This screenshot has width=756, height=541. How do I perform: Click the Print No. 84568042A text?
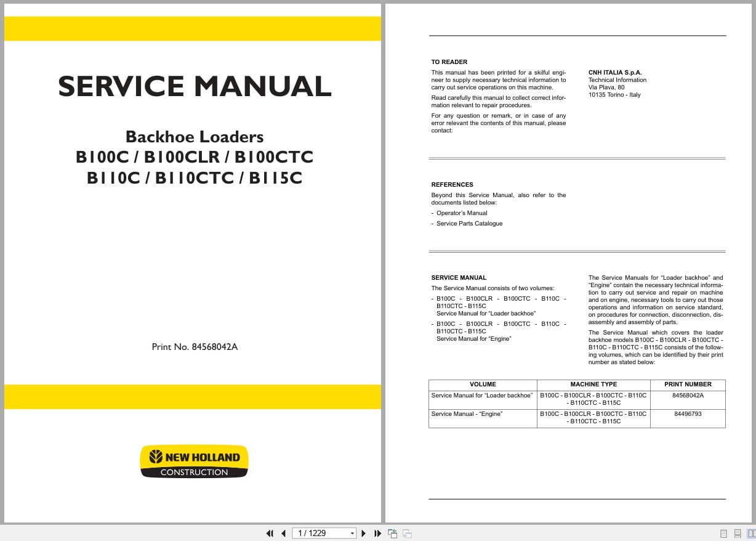194,347
